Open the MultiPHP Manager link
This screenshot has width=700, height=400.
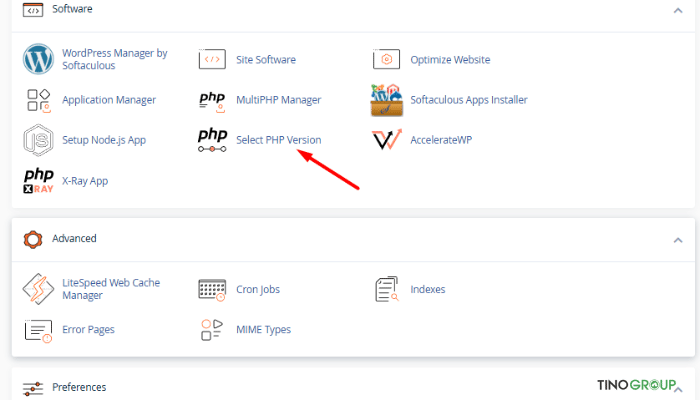(x=279, y=100)
